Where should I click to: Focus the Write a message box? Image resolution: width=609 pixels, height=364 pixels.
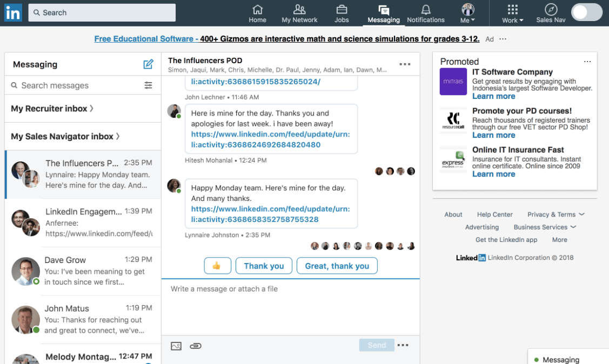coord(291,307)
